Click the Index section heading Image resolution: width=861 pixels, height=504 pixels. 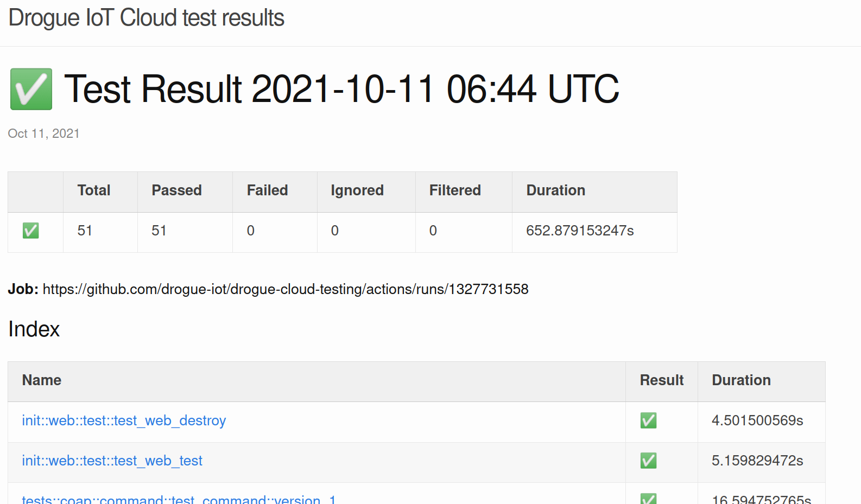point(34,329)
